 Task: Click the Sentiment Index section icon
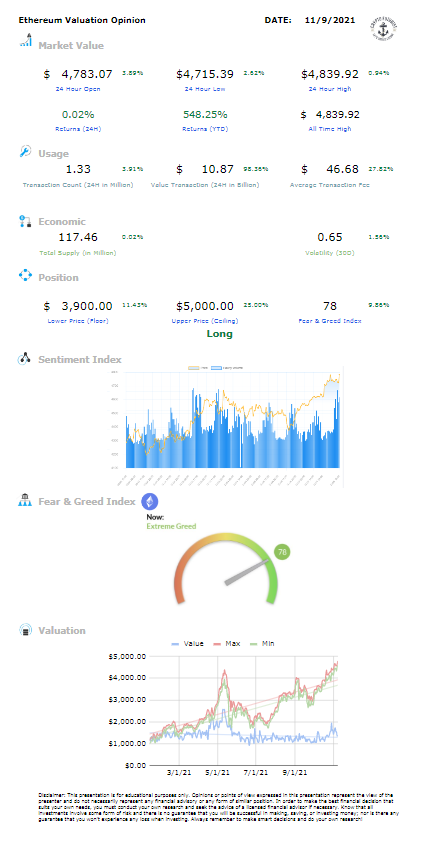click(x=25, y=358)
